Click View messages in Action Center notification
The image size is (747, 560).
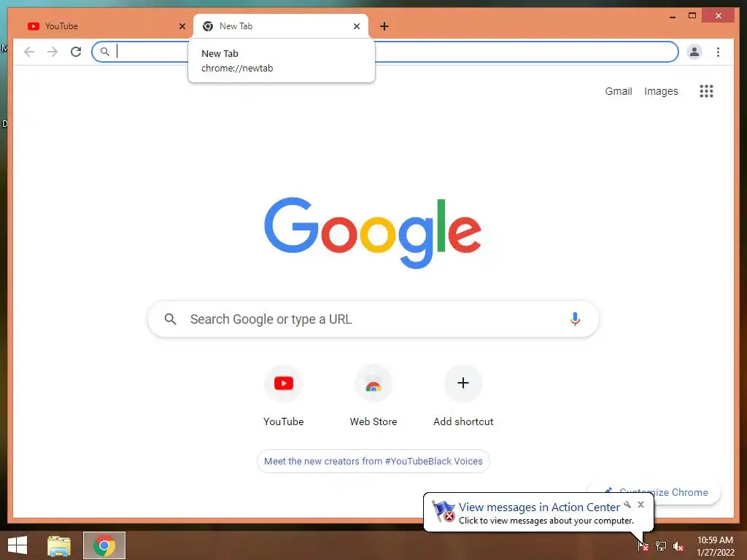(539, 507)
